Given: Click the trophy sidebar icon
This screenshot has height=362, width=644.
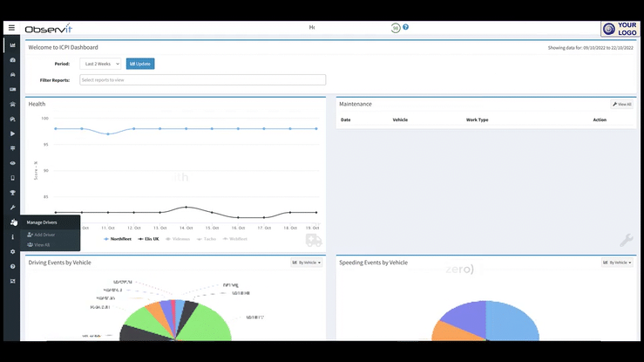Looking at the screenshot, I should pos(13,193).
